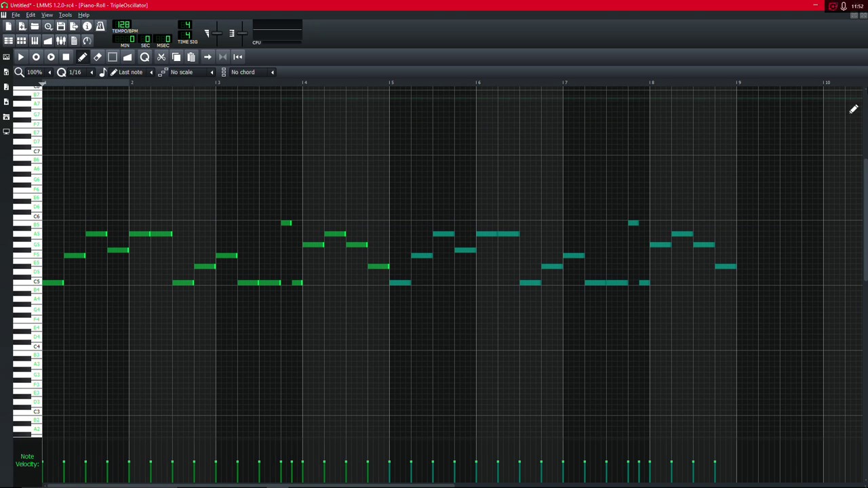
Task: Show the FX Mixer window
Action: (x=61, y=41)
